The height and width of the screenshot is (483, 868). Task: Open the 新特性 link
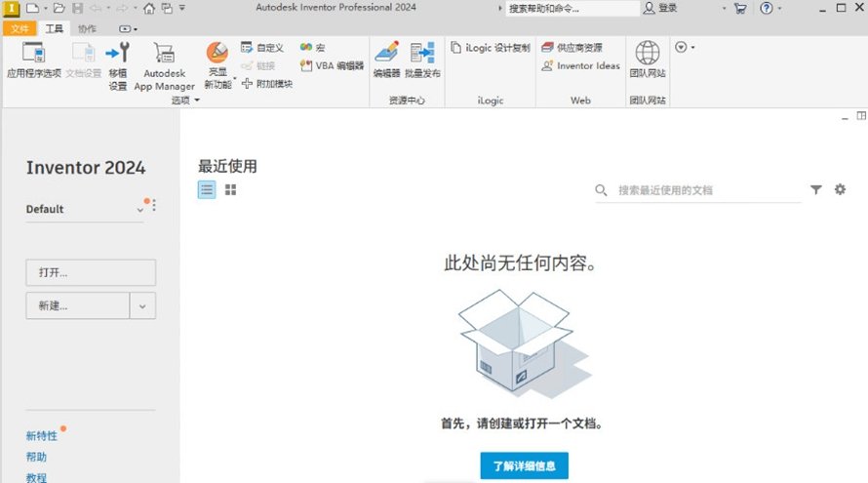point(42,436)
